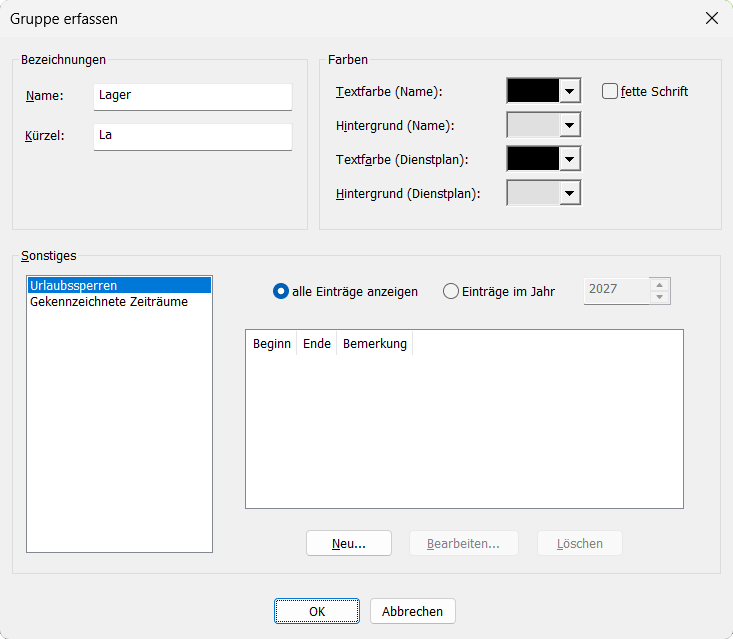Viewport: 733px width, 639px height.
Task: Sort by the Beginn column header
Action: pyautogui.click(x=272, y=344)
